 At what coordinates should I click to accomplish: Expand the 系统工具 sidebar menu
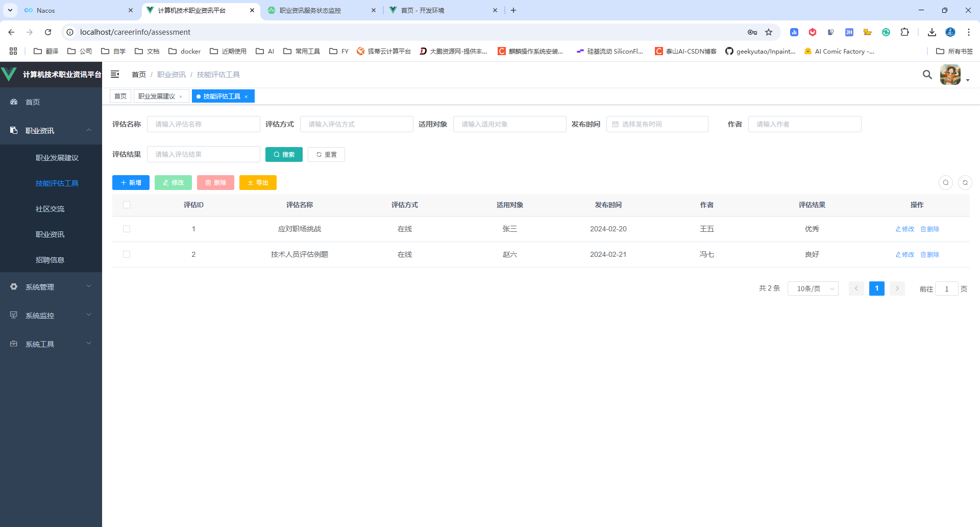51,344
